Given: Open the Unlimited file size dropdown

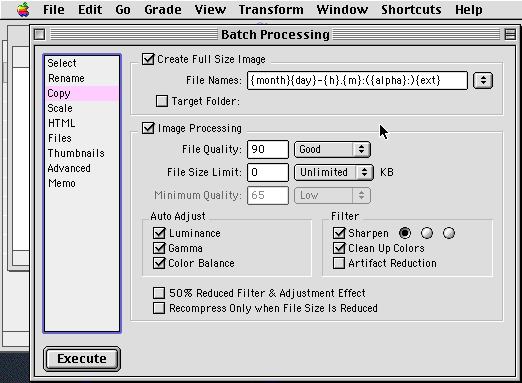Looking at the screenshot, I should coord(334,172).
